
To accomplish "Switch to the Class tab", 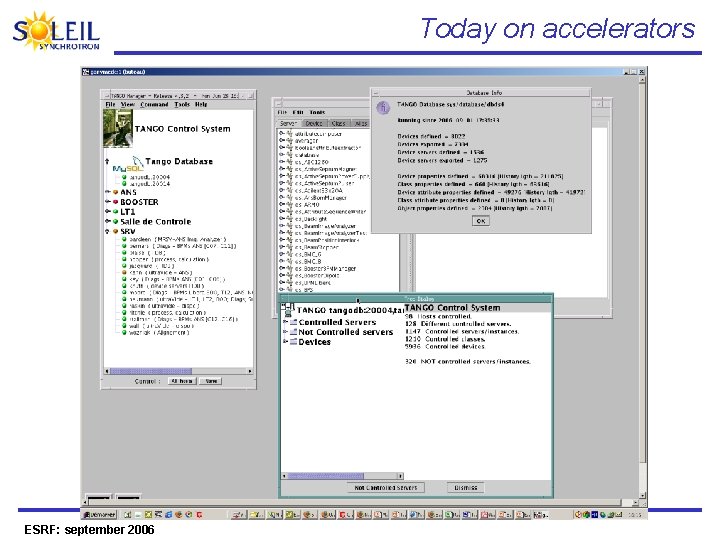I will click(338, 124).
